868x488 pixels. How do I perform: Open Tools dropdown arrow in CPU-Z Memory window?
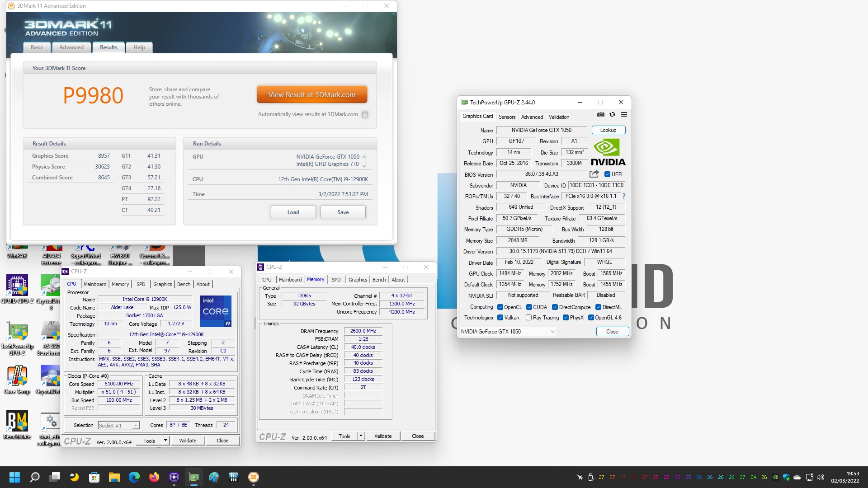[361, 436]
